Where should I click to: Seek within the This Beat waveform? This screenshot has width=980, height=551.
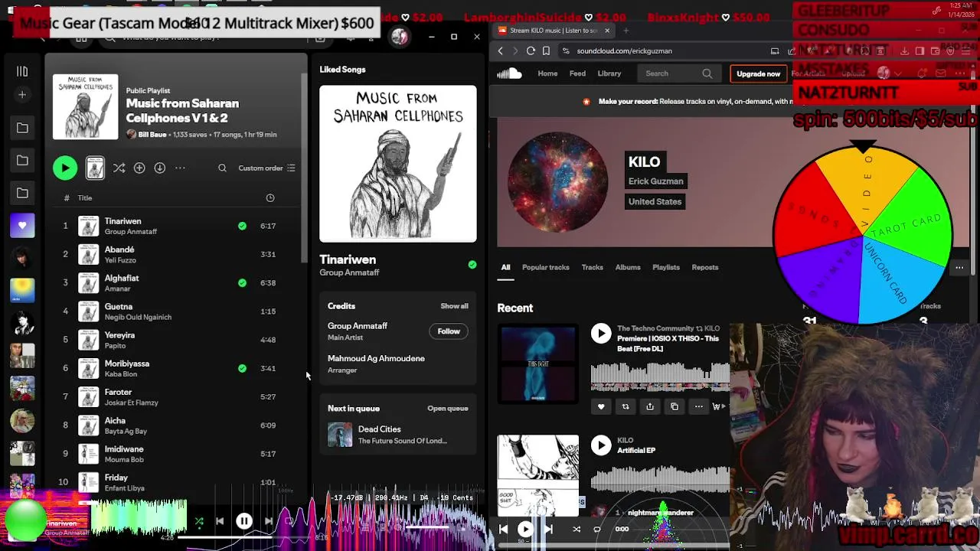(x=660, y=377)
